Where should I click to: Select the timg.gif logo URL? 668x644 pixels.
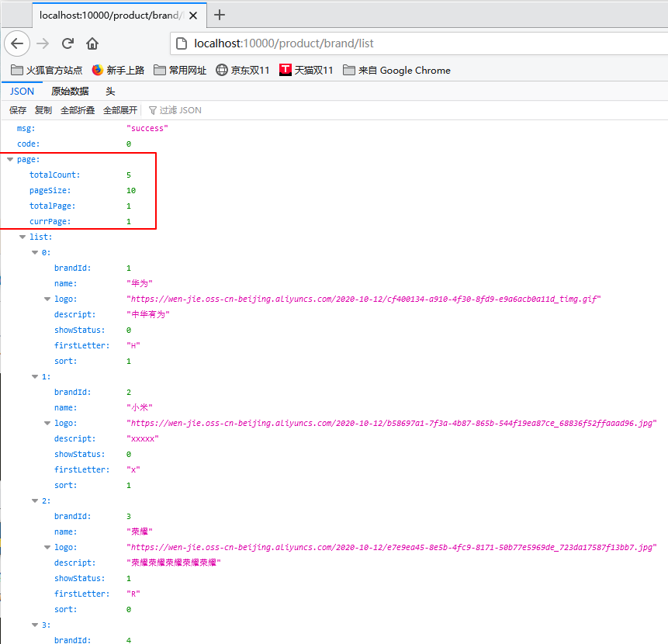point(363,299)
